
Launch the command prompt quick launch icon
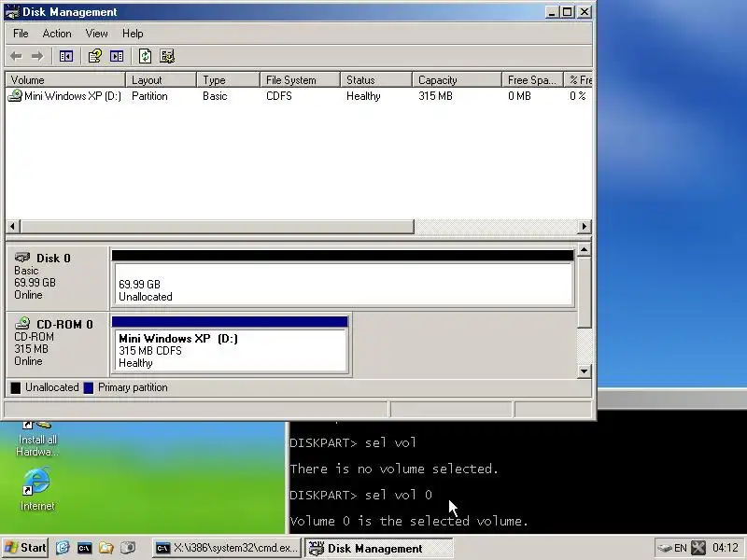pos(84,548)
